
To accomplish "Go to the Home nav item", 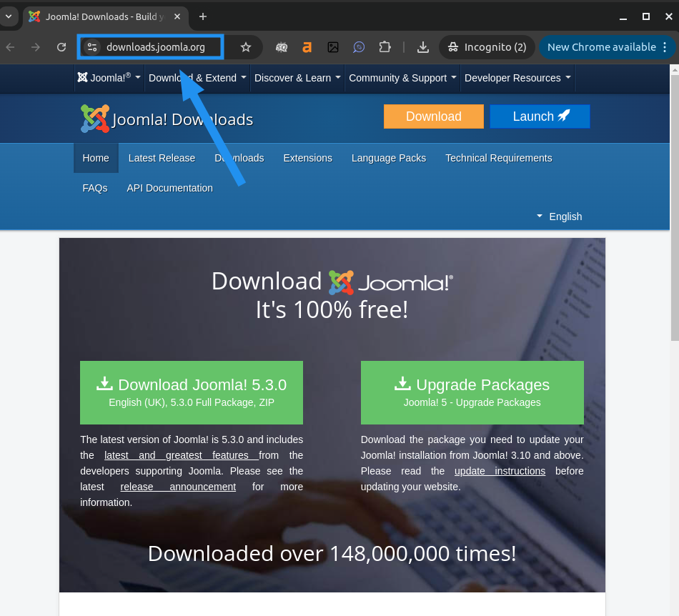I will (x=96, y=158).
